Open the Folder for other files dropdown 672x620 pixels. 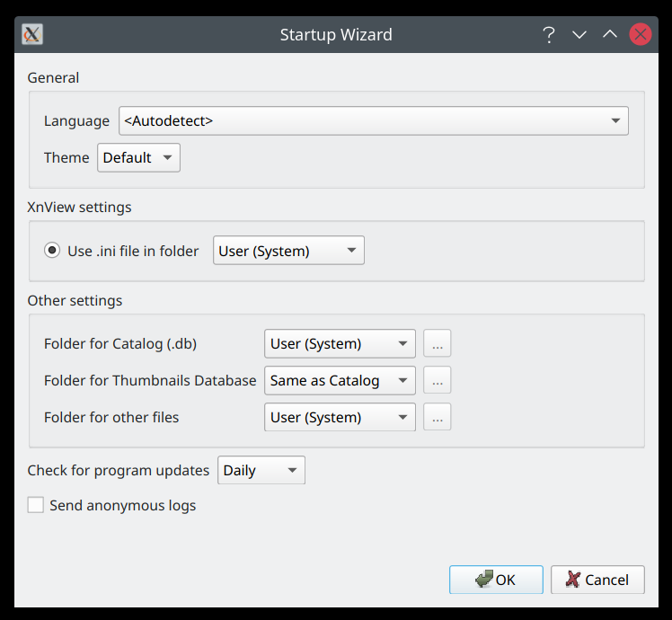[x=340, y=417]
